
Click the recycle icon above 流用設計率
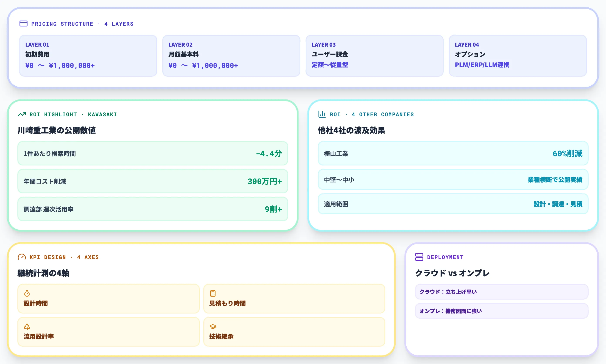tap(27, 327)
